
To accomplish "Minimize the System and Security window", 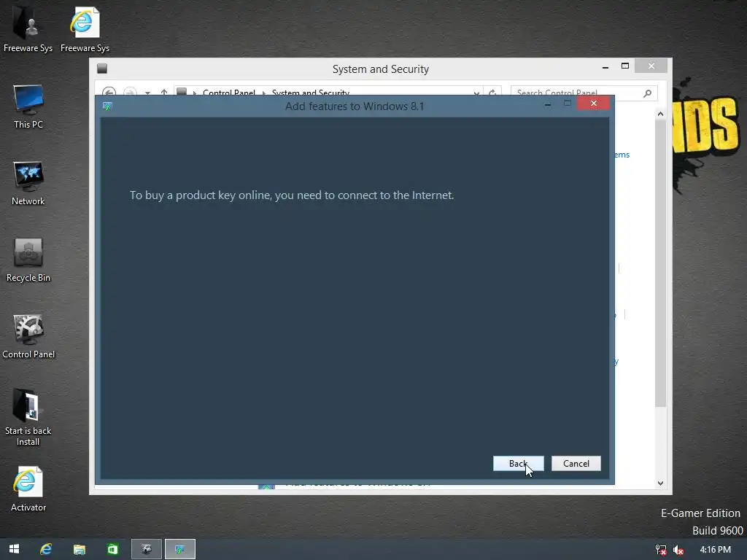I will [x=605, y=66].
